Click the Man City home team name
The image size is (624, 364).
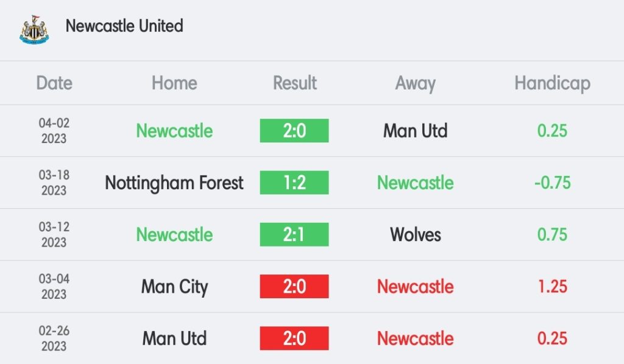coord(174,286)
